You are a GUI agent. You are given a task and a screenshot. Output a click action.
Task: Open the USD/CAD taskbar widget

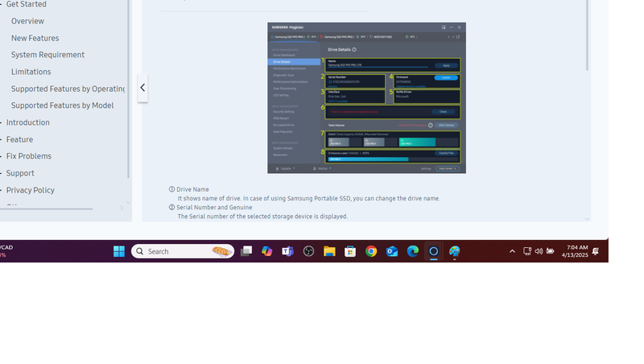coord(6,251)
